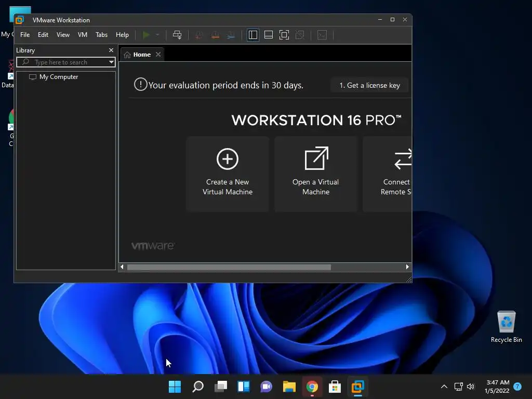Viewport: 532px width, 399px height.
Task: Open the Snapshot Manager toolbar icon
Action: (x=231, y=35)
